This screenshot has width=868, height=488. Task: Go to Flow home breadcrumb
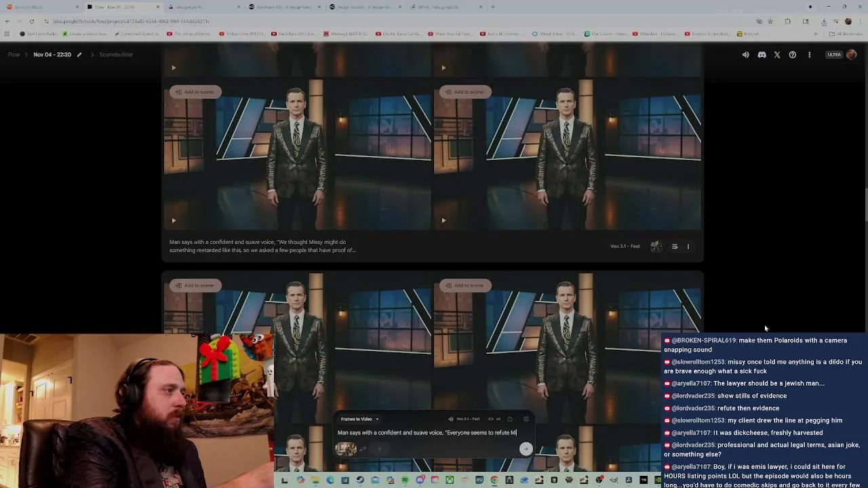coord(14,54)
